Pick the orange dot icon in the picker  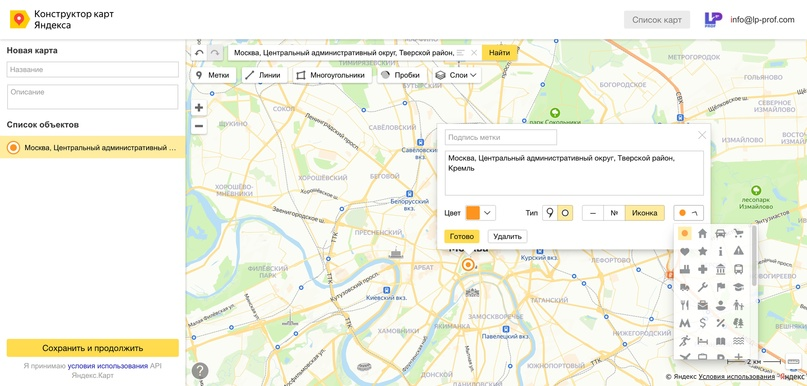click(x=685, y=233)
